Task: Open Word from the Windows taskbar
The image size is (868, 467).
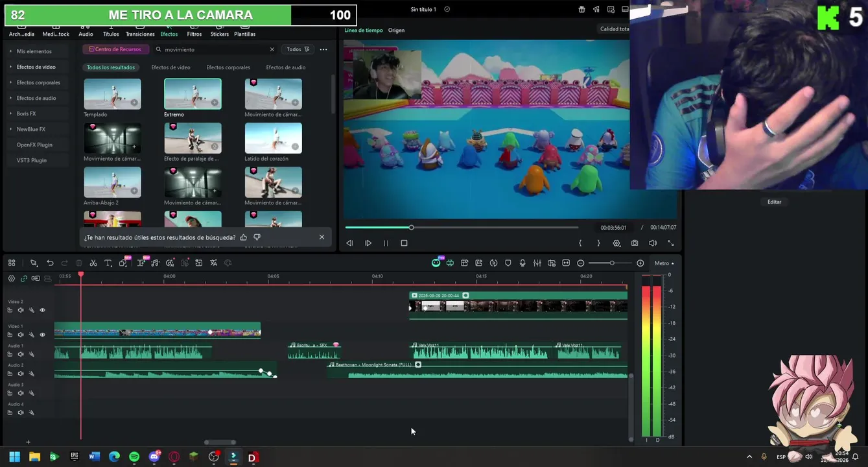Action: tap(95, 457)
